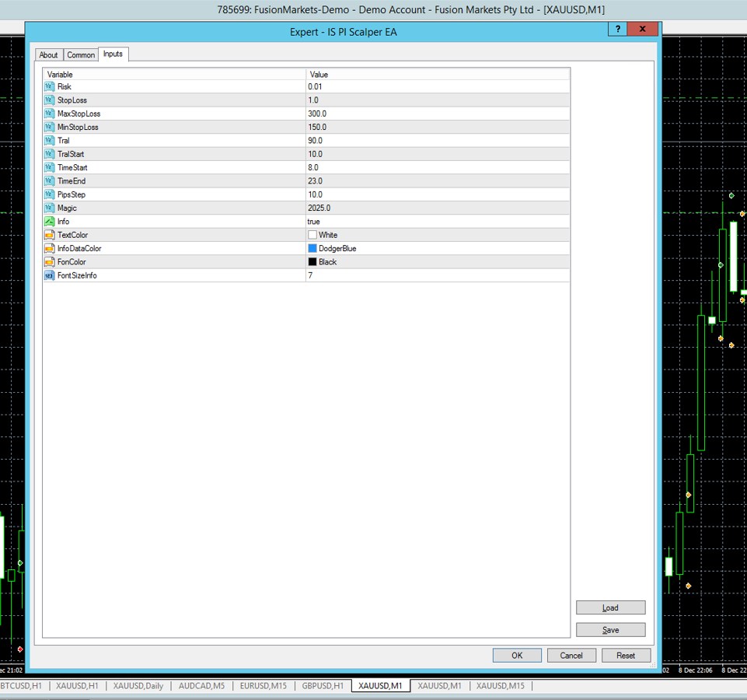Click the DodgerBlue color swatch

tap(312, 249)
